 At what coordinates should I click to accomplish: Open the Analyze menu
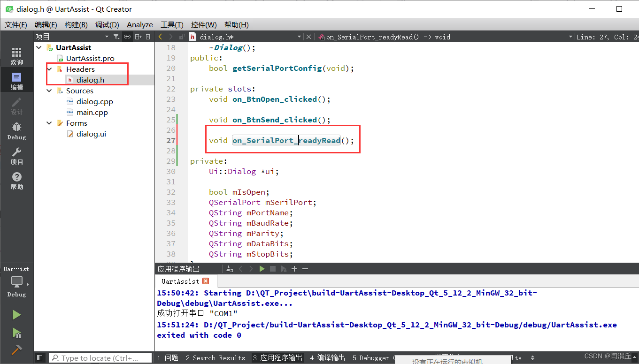(x=140, y=25)
